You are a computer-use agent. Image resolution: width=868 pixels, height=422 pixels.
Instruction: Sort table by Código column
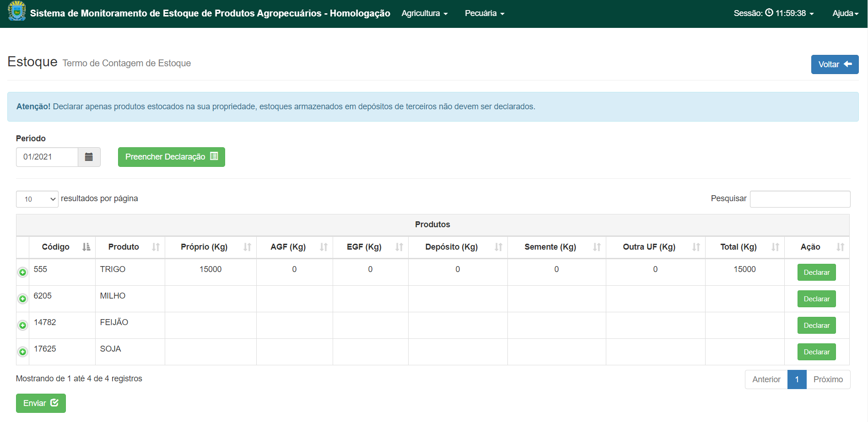pos(62,247)
